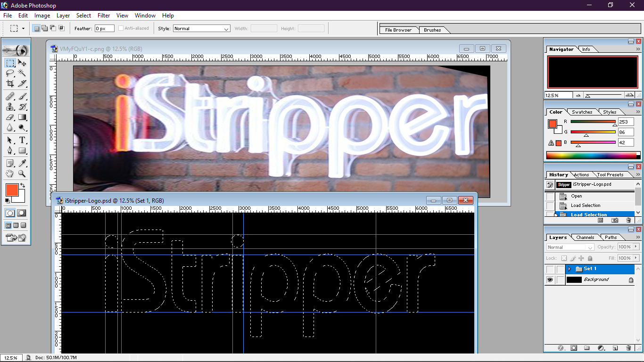Add layer mask in Layers panel
644x362 pixels.
click(x=574, y=348)
